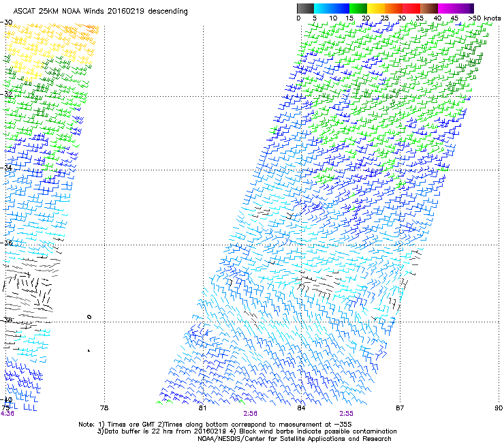Click the brown 35–40 knots legend segment
This screenshot has width=504, height=443.
pyautogui.click(x=429, y=8)
